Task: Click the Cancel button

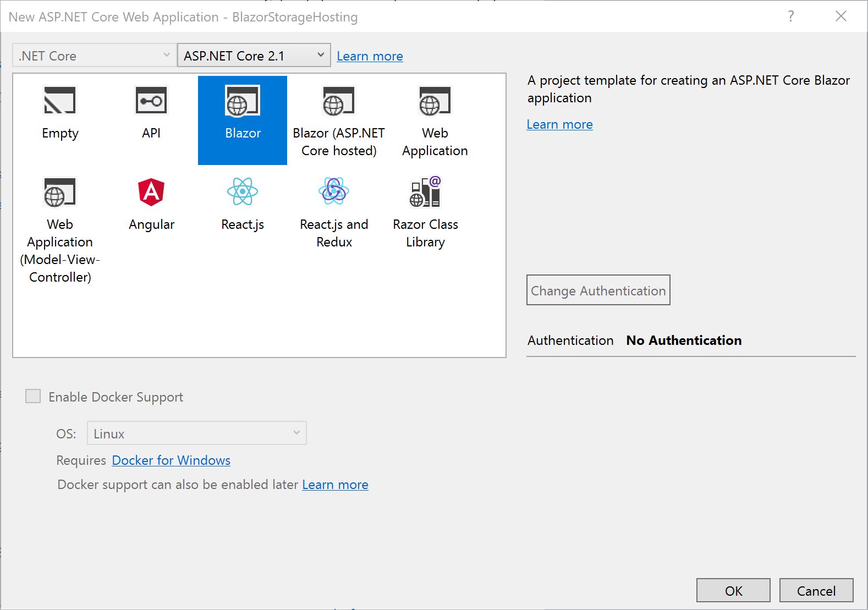Action: tap(816, 590)
